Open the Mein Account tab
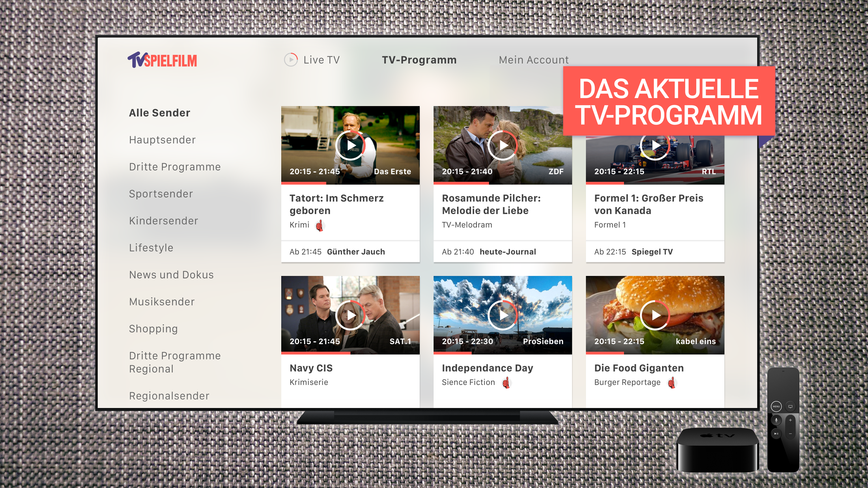Screen dimensions: 868x488 click(x=534, y=60)
